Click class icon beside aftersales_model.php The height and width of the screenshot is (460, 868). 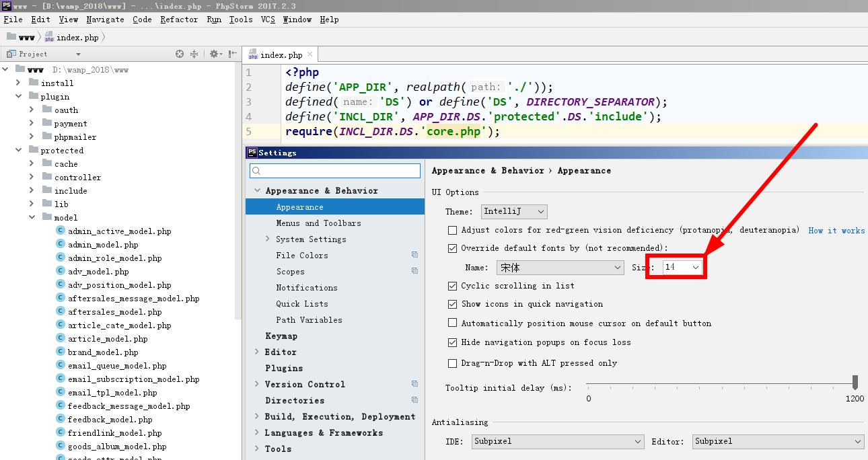(61, 311)
